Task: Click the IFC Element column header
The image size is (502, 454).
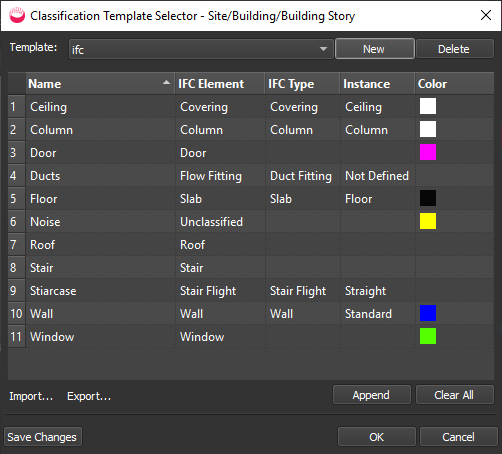Action: click(220, 84)
